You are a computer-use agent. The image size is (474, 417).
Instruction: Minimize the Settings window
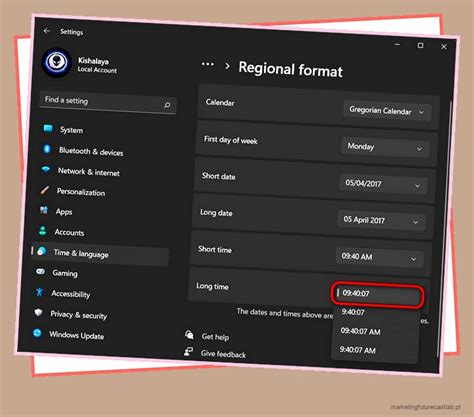coord(397,44)
